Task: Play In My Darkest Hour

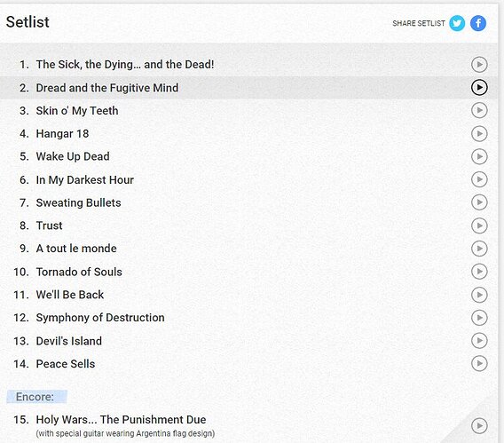Action: [479, 179]
